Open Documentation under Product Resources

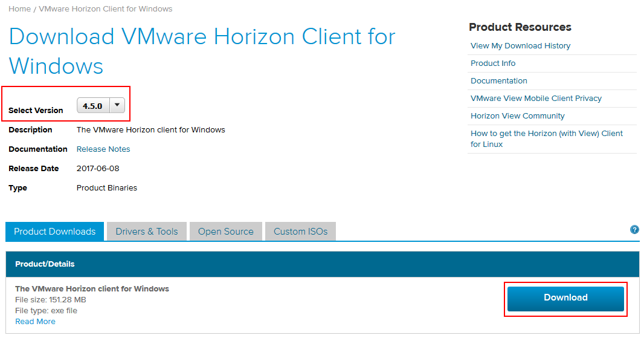[x=498, y=81]
